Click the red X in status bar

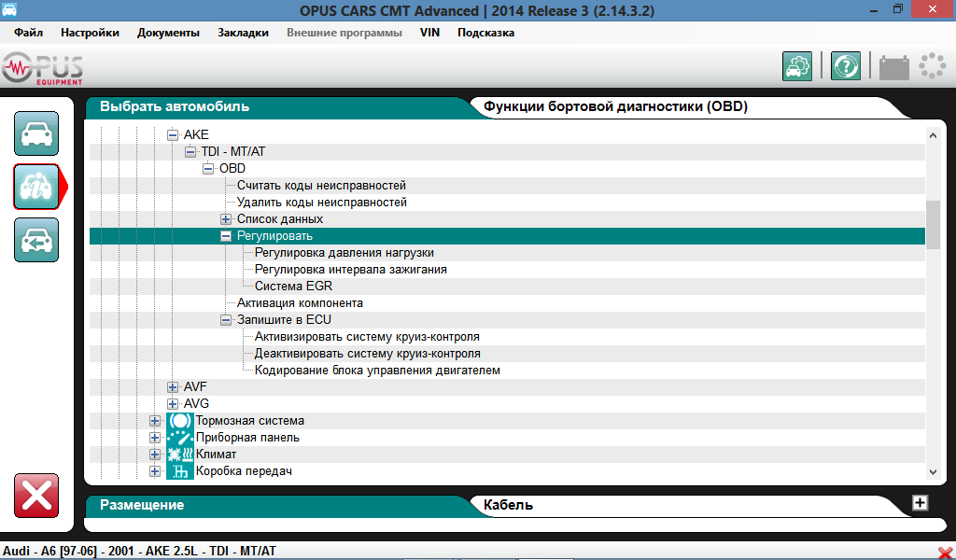coord(945,553)
